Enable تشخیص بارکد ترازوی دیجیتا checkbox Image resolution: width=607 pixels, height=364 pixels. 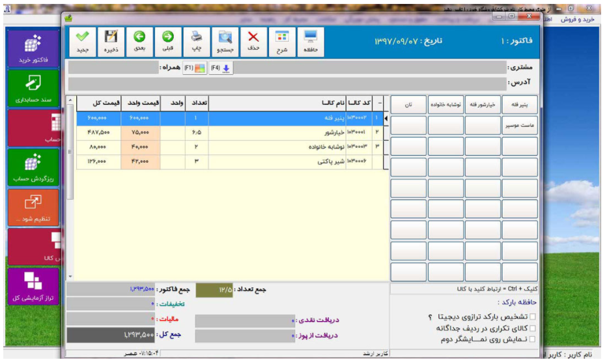tap(533, 317)
